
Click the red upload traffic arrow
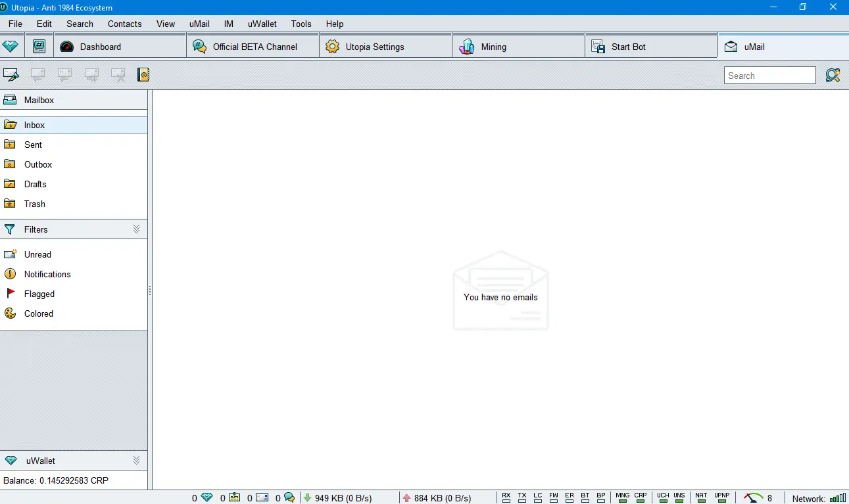[406, 497]
